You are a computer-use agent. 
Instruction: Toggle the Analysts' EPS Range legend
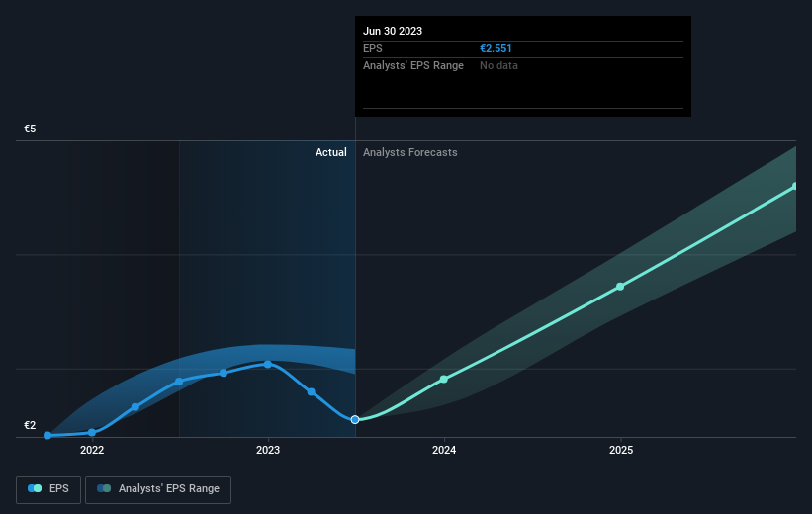[158, 489]
